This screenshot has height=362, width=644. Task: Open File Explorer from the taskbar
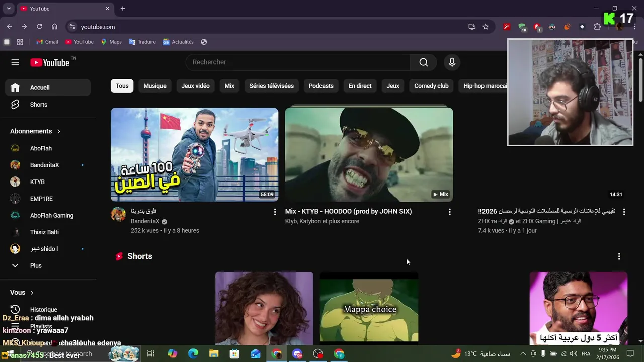214,354
